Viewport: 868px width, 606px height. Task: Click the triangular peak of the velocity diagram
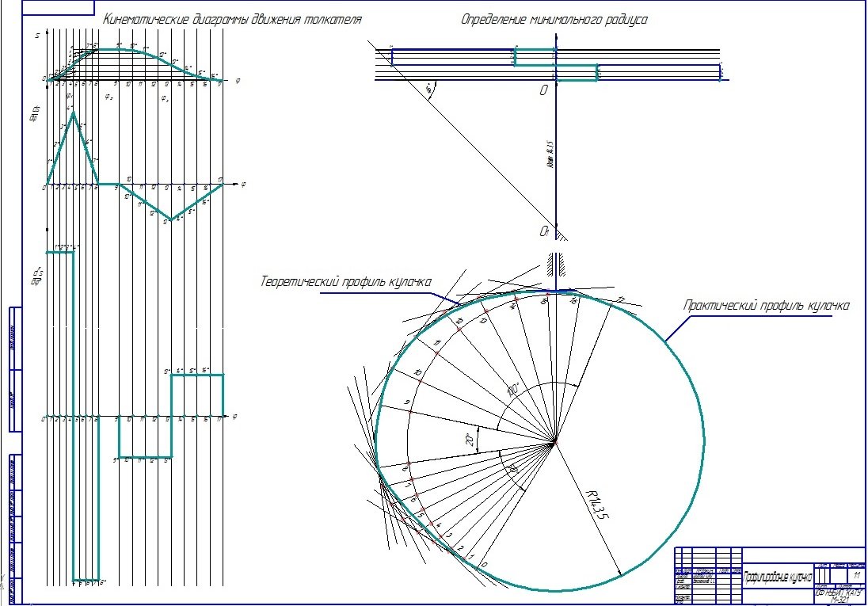point(73,113)
